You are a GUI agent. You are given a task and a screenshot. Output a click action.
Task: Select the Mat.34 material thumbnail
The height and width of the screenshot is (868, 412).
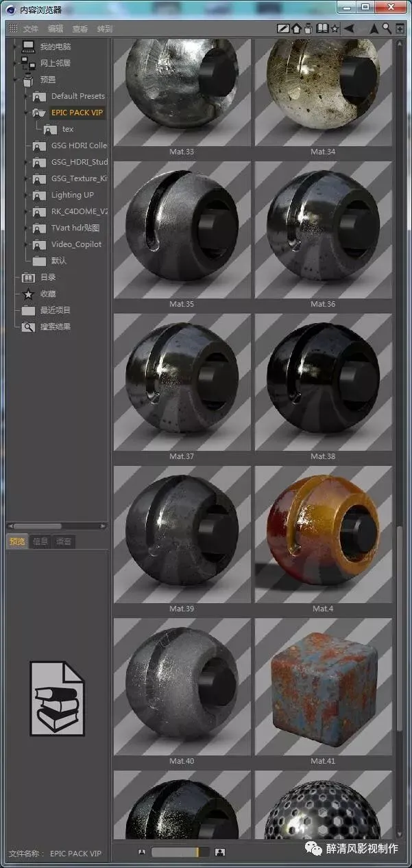324,93
